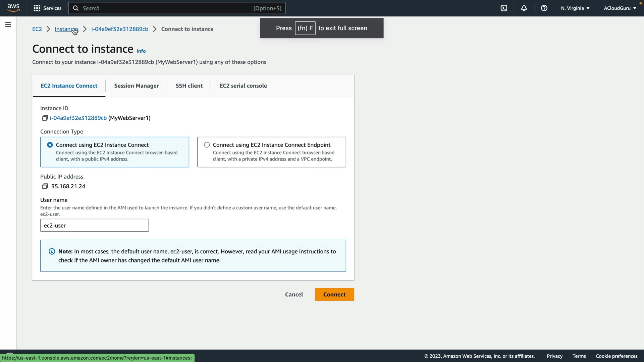The height and width of the screenshot is (362, 644).
Task: Click into the User name field
Action: 94,225
